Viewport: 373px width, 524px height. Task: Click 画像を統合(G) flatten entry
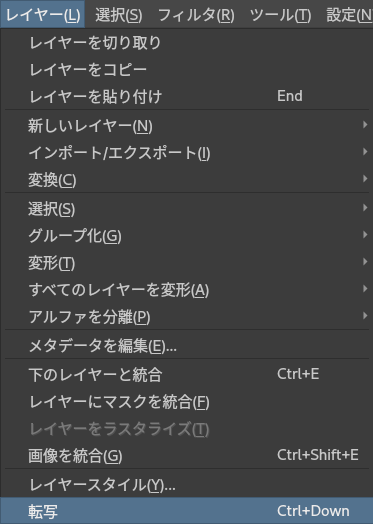pos(187,455)
